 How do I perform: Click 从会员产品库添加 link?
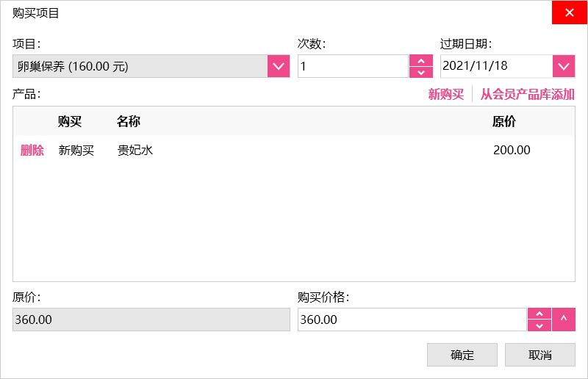527,94
